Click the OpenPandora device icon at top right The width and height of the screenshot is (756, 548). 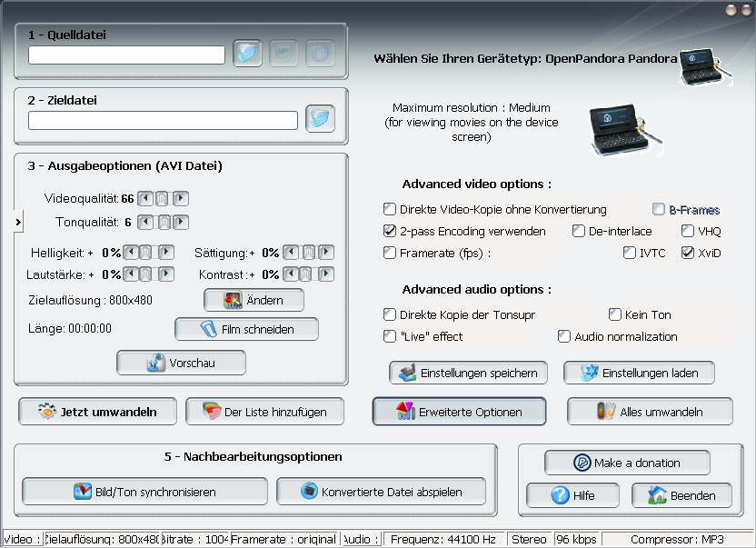[706, 65]
